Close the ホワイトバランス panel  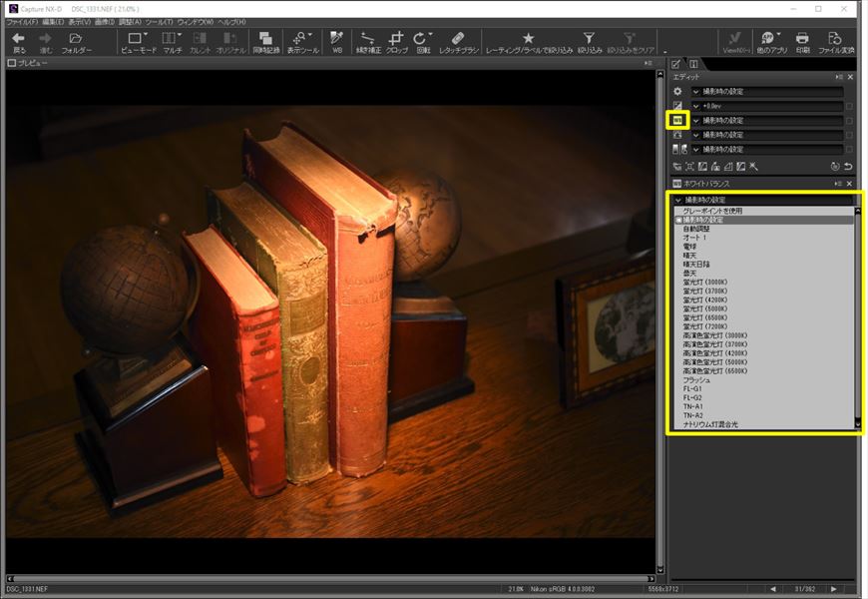(x=850, y=184)
